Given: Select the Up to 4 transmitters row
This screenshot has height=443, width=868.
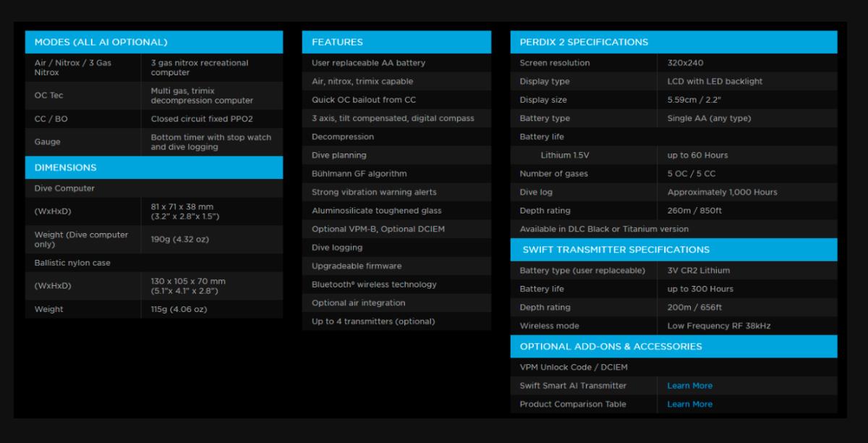Looking at the screenshot, I should (x=373, y=321).
